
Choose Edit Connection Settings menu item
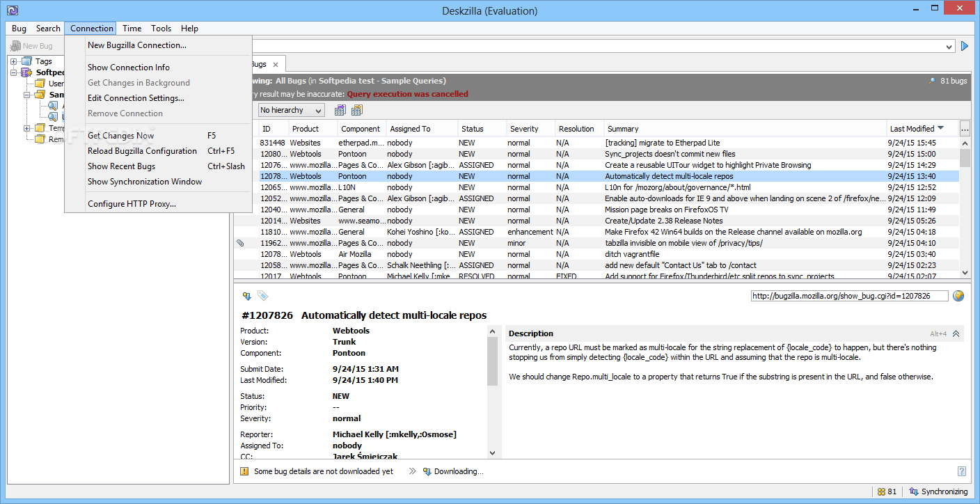pos(158,98)
